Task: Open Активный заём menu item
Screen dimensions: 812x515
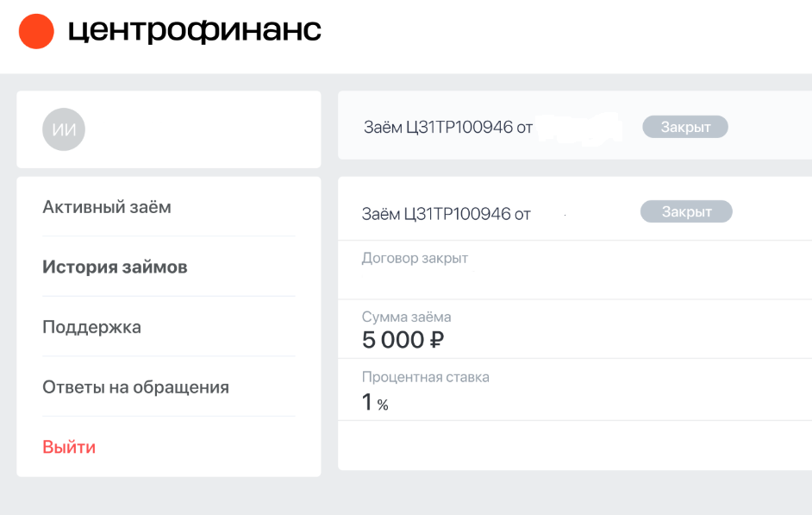Action: [x=107, y=207]
